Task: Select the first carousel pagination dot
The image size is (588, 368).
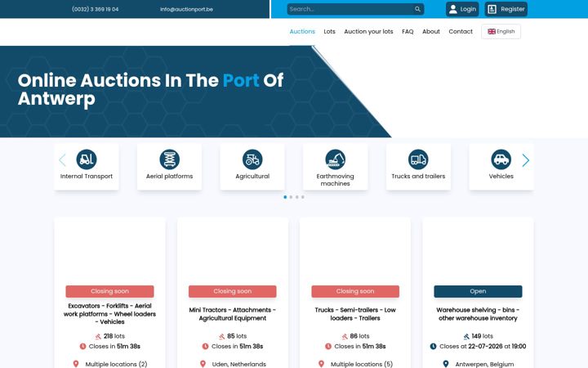Action: click(x=285, y=197)
